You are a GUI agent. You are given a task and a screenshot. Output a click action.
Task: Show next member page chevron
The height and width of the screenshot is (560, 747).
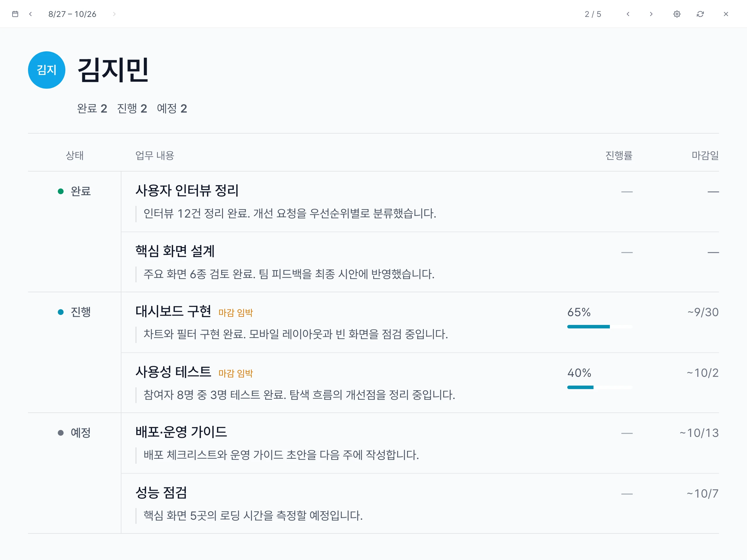point(651,14)
